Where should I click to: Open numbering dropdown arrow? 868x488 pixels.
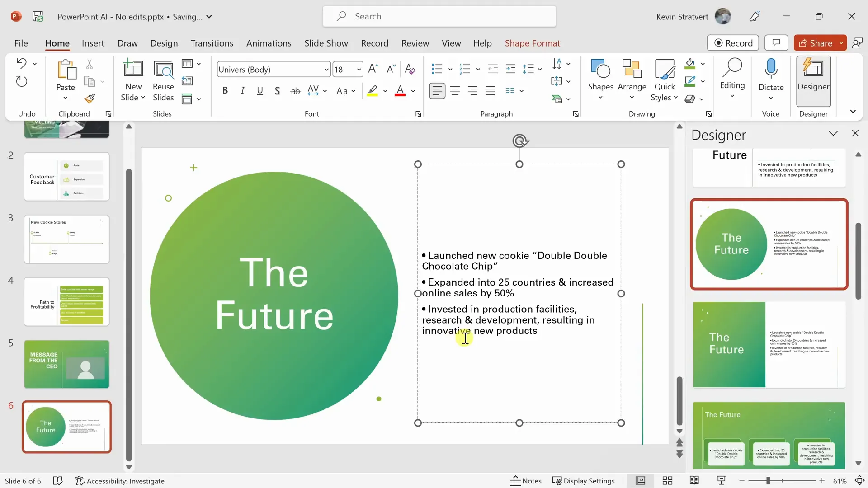478,70
